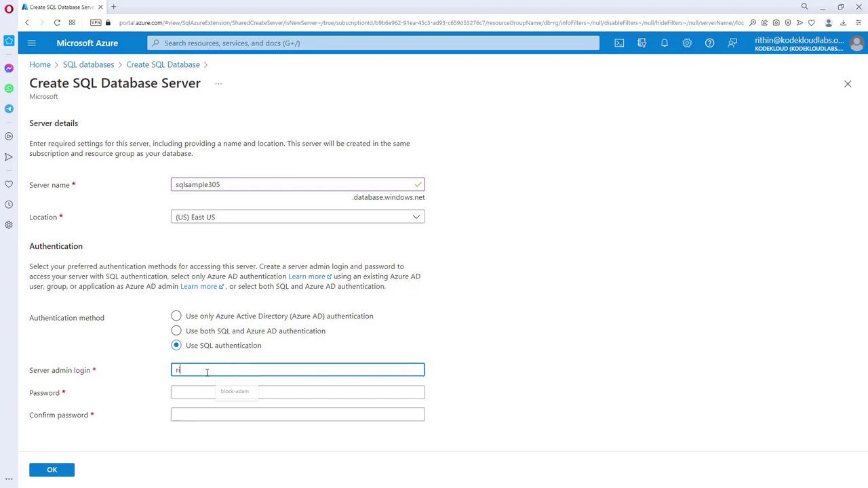
Task: Focus the Azure search resources box
Action: click(374, 43)
